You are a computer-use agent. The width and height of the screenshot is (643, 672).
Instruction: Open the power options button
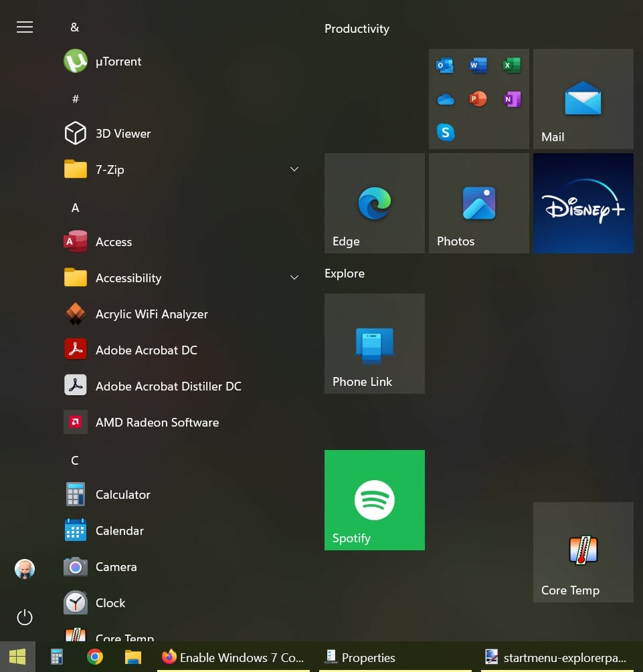(25, 617)
